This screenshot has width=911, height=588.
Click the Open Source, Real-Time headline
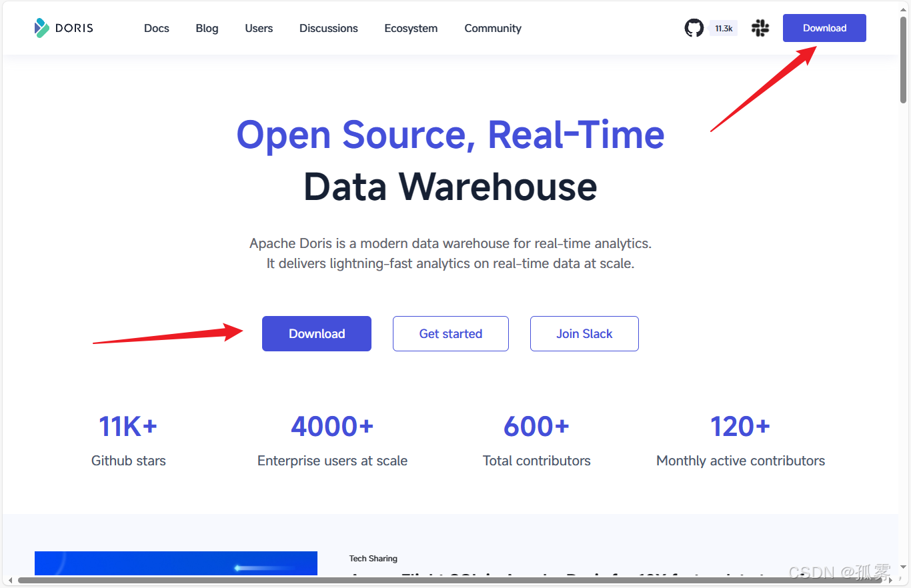click(x=451, y=134)
